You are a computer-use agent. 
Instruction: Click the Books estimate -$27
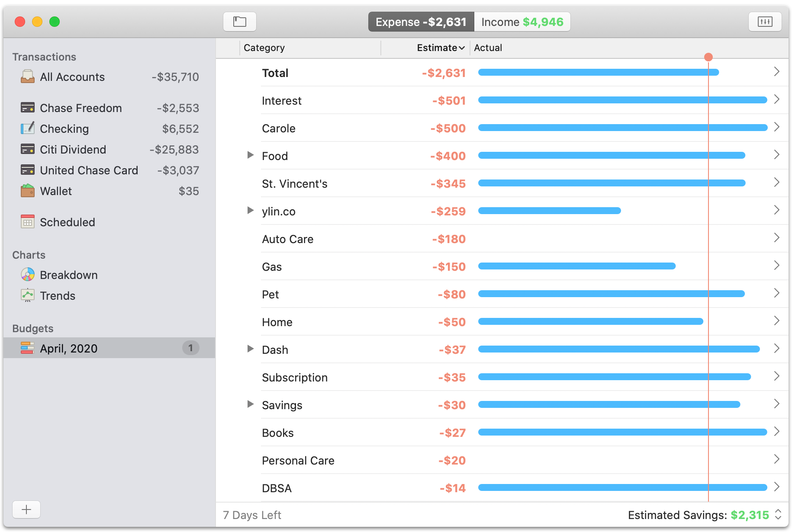[452, 433]
